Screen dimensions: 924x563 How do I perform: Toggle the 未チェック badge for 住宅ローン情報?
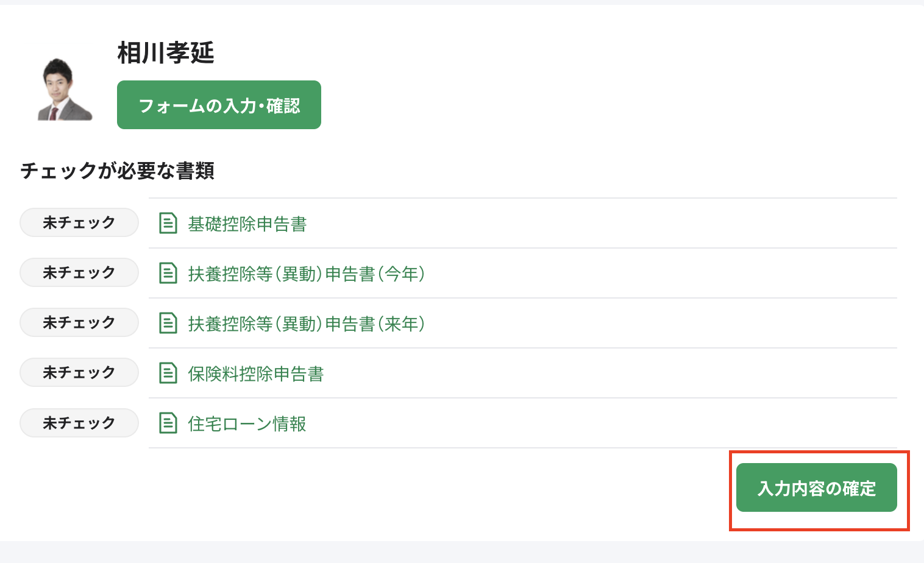(79, 422)
